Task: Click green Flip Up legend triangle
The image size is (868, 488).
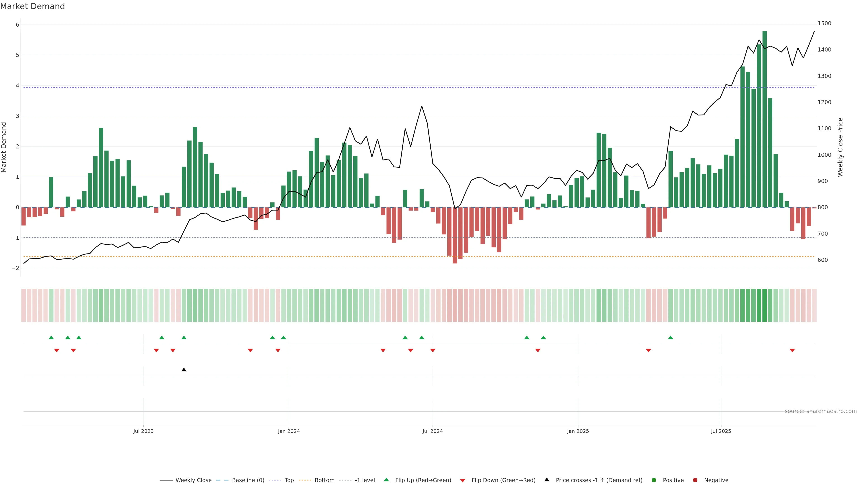Action: click(386, 480)
